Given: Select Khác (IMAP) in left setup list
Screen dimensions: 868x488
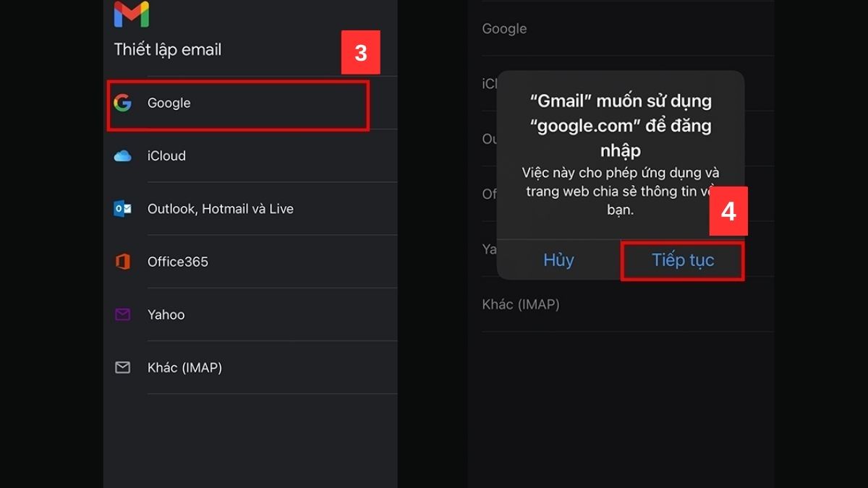Looking at the screenshot, I should 250,368.
